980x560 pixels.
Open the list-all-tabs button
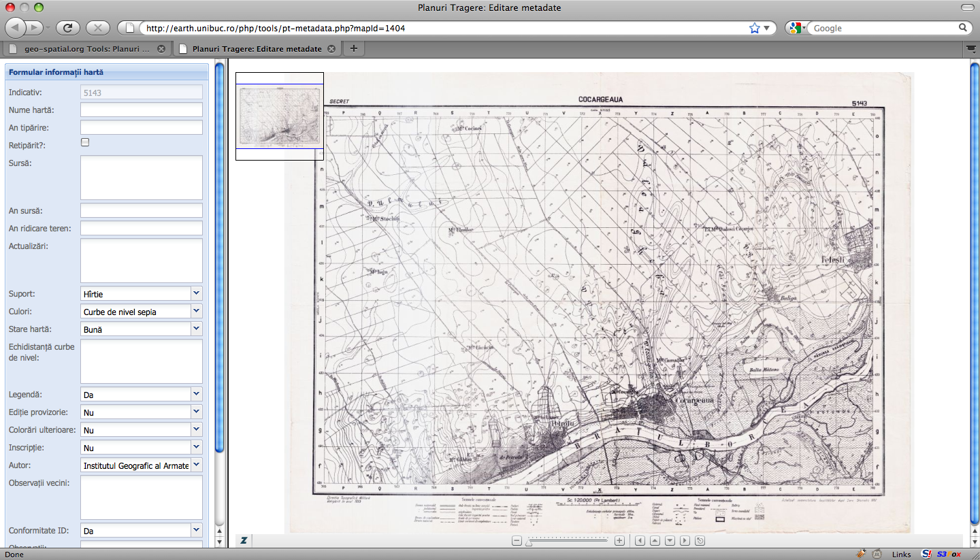(x=971, y=49)
